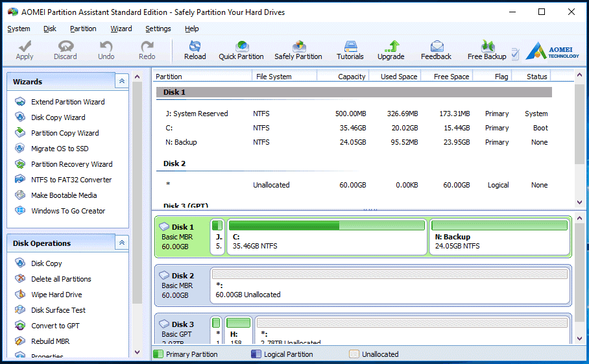Click the partition list down scroll arrow

pyautogui.click(x=580, y=202)
